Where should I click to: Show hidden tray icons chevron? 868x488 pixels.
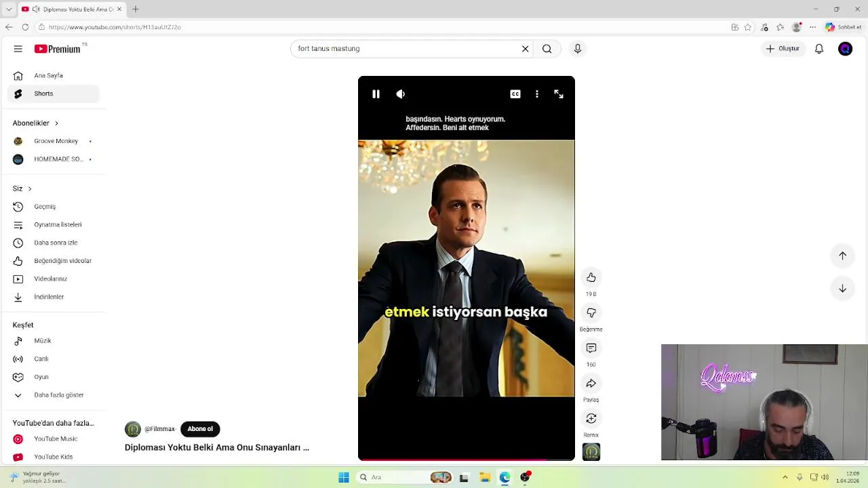785,478
